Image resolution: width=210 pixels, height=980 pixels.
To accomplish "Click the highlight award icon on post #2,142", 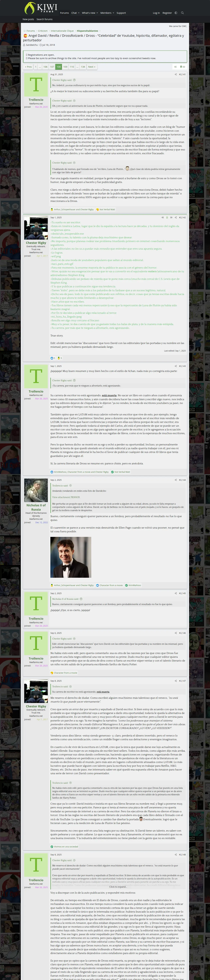I will point(167,218).
